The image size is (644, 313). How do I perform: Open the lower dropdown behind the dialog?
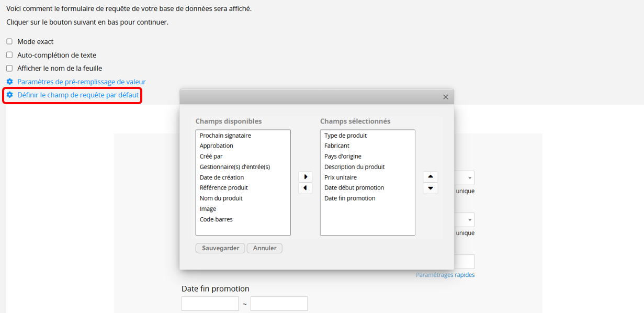465,219
